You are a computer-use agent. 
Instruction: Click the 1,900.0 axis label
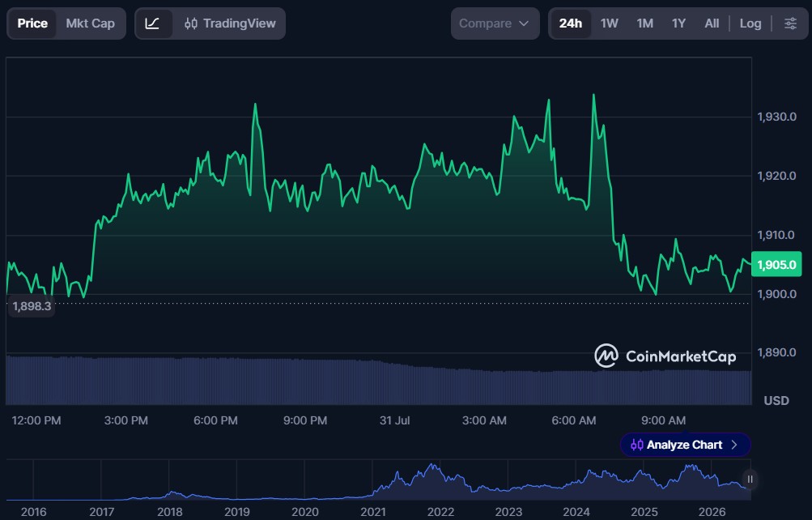click(x=776, y=294)
